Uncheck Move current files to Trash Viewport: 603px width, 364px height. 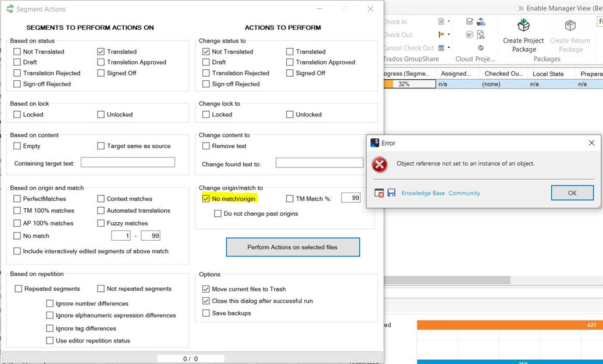coord(206,288)
